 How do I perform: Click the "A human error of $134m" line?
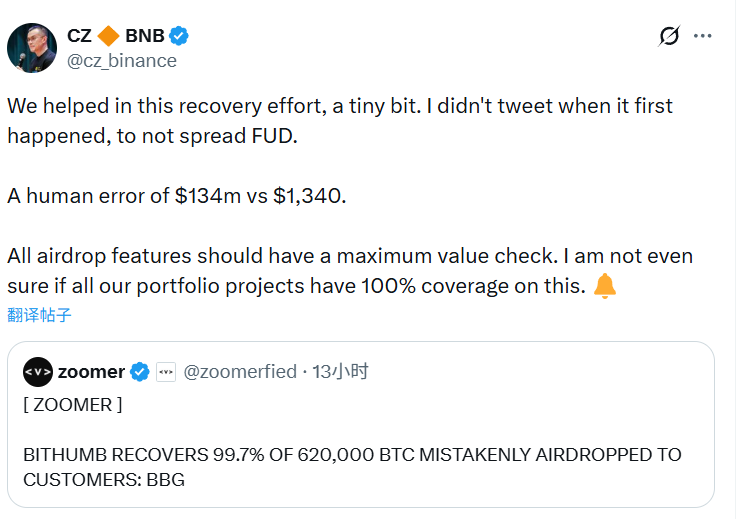coord(176,196)
